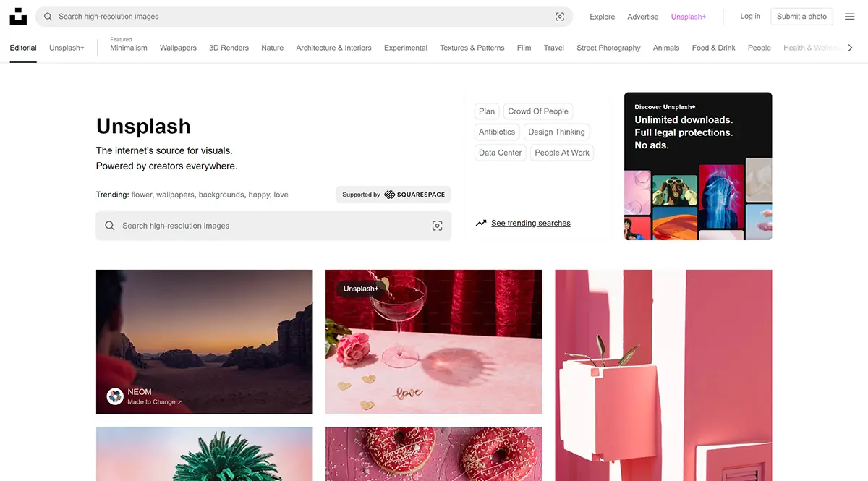Image resolution: width=868 pixels, height=481 pixels.
Task: Click the magnifier icon in hero search field
Action: coord(110,226)
